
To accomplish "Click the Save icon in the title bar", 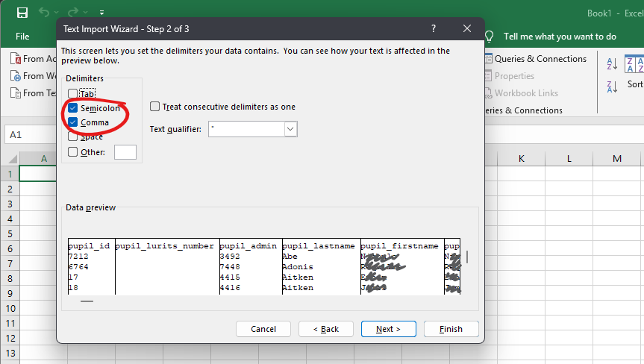I will pyautogui.click(x=22, y=13).
